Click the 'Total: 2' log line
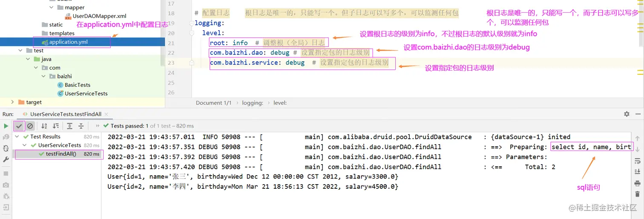 point(331,167)
